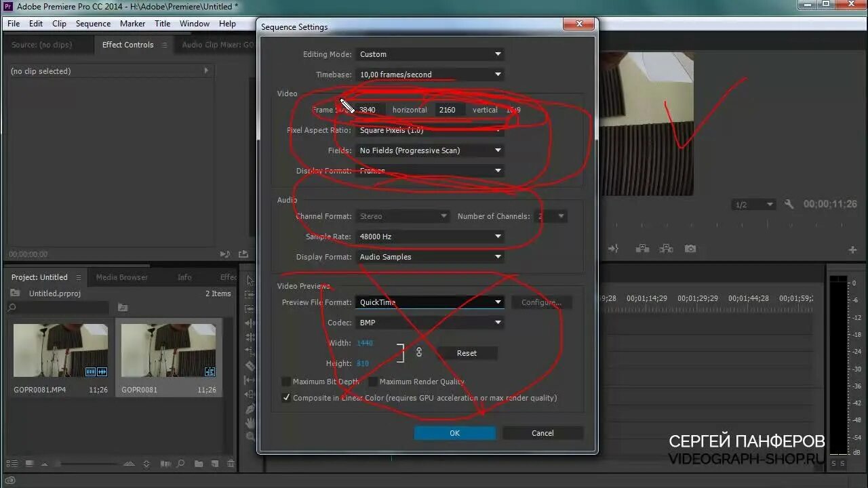Click the horizontal frame size field 3840

(x=371, y=110)
